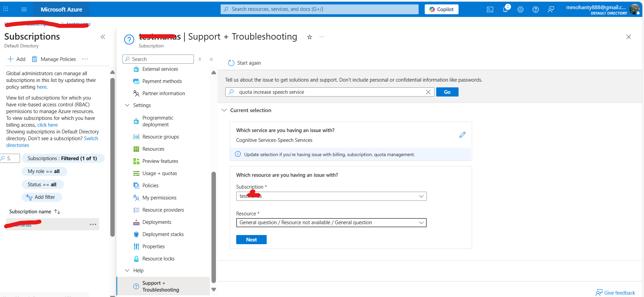
Task: Open the Switch directories link
Action: pyautogui.click(x=52, y=142)
